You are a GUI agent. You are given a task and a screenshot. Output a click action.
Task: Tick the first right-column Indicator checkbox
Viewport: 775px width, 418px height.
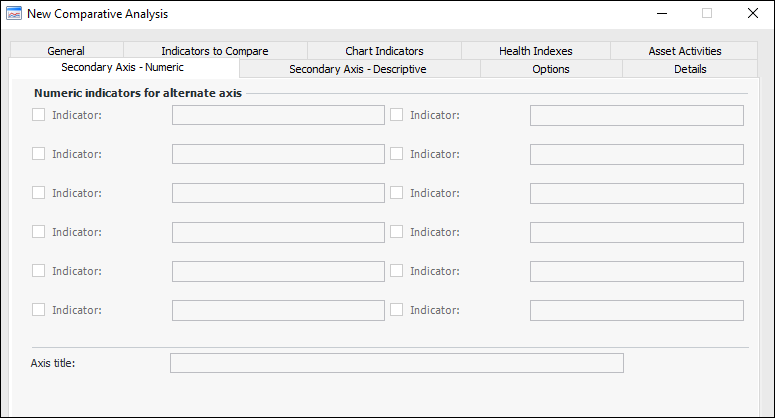point(397,115)
